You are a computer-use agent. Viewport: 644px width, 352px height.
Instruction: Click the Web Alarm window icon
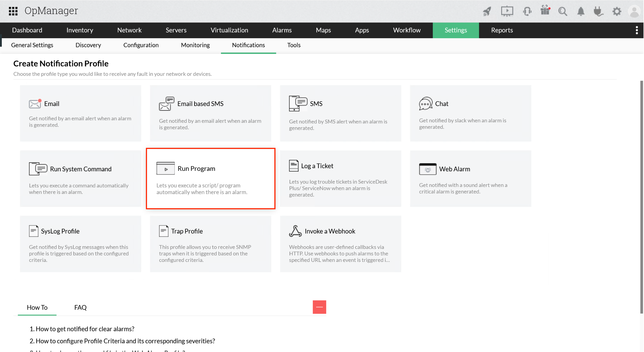click(428, 169)
